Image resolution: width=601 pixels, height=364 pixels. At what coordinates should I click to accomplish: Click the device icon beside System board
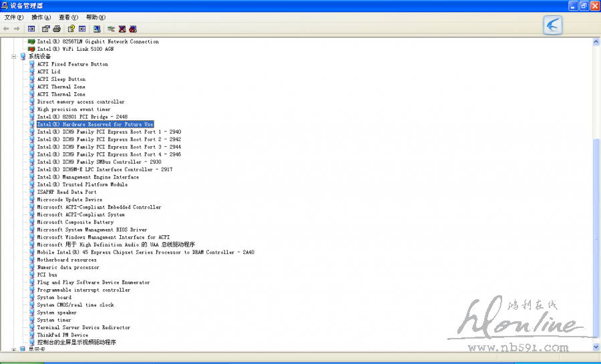click(32, 297)
